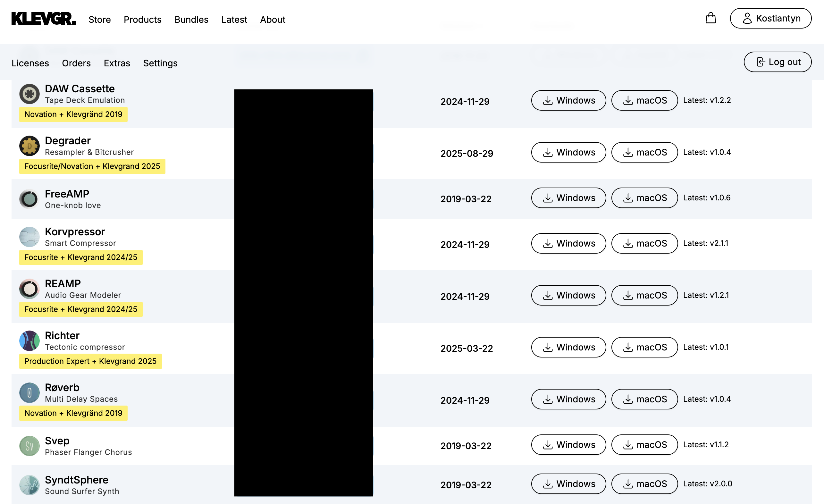Click the KLEVGR logo
824x504 pixels.
click(44, 19)
